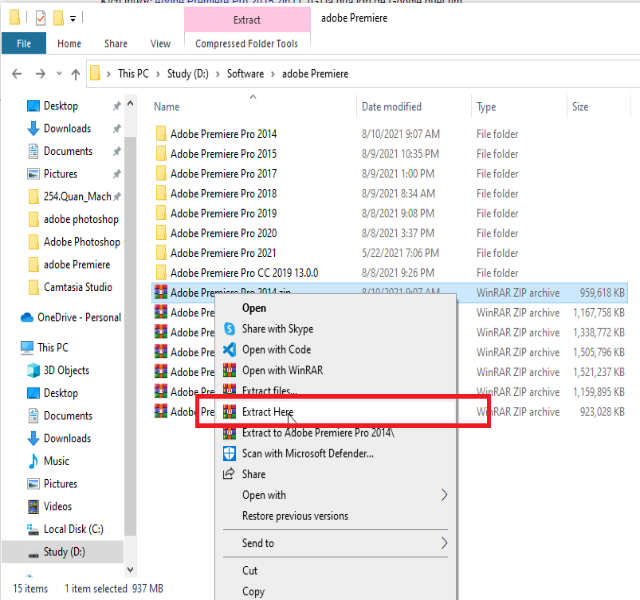Select Extract files... menu entry
Viewport: 640px width, 600px height.
(335, 391)
